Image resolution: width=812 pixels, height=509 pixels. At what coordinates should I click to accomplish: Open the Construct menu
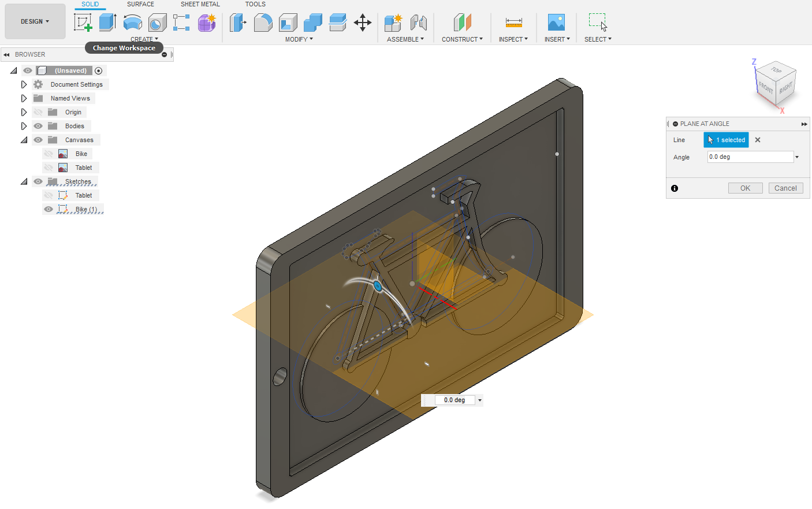pyautogui.click(x=462, y=39)
